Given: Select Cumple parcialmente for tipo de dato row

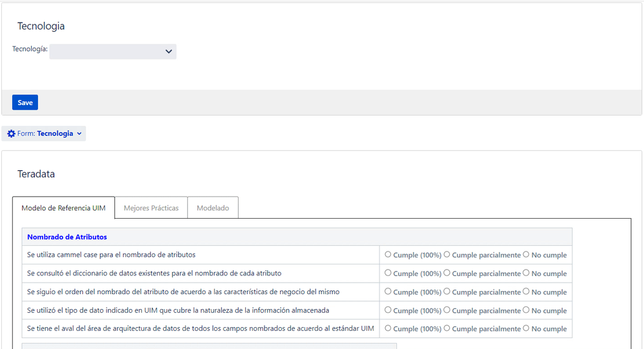Looking at the screenshot, I should [447, 310].
